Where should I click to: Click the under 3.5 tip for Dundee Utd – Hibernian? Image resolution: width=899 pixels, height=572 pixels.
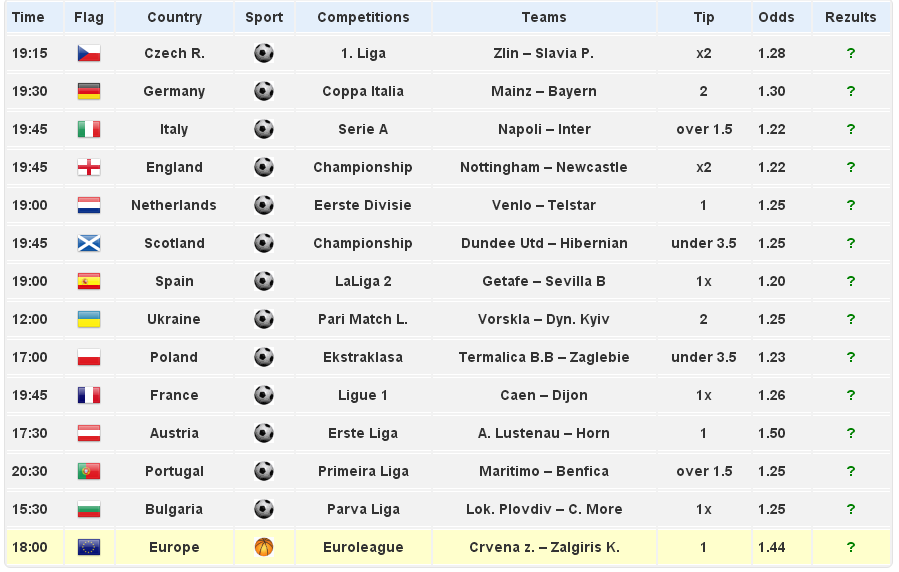(704, 243)
